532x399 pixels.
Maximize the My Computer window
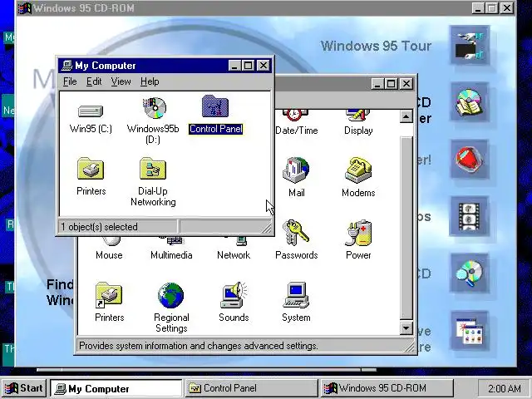(248, 65)
